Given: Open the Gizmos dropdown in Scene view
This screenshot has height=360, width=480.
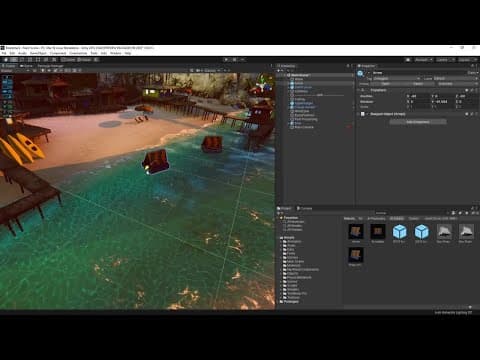Looking at the screenshot, I should pos(211,71).
